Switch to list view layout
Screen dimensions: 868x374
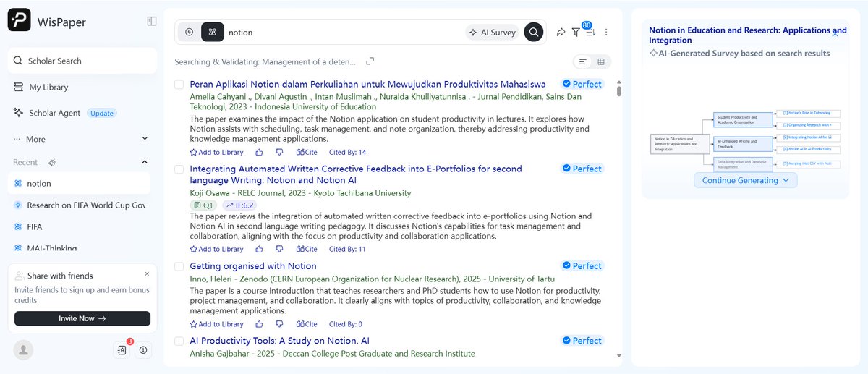point(583,61)
